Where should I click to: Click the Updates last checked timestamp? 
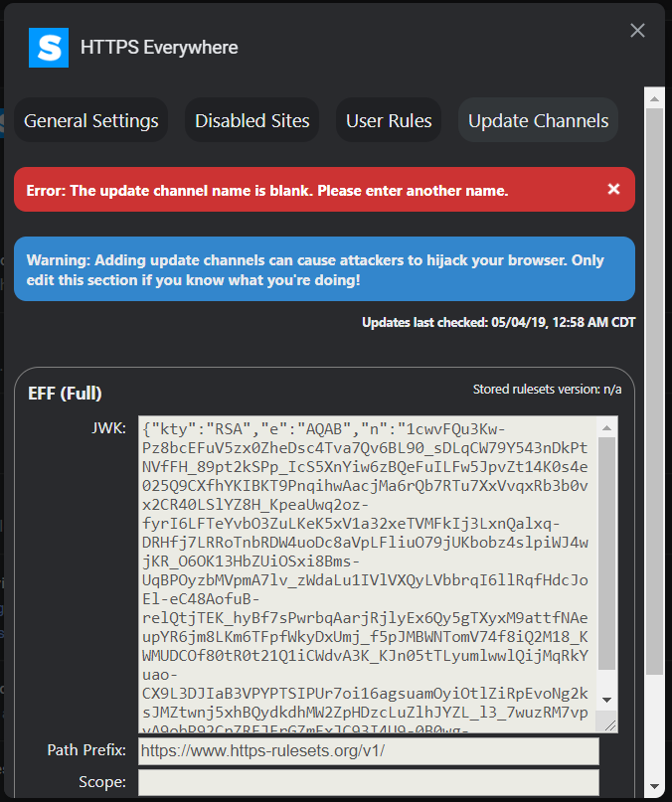click(499, 322)
